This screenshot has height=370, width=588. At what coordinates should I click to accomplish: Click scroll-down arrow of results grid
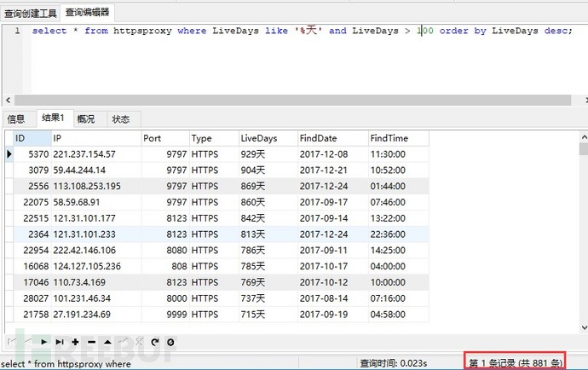[x=584, y=327]
